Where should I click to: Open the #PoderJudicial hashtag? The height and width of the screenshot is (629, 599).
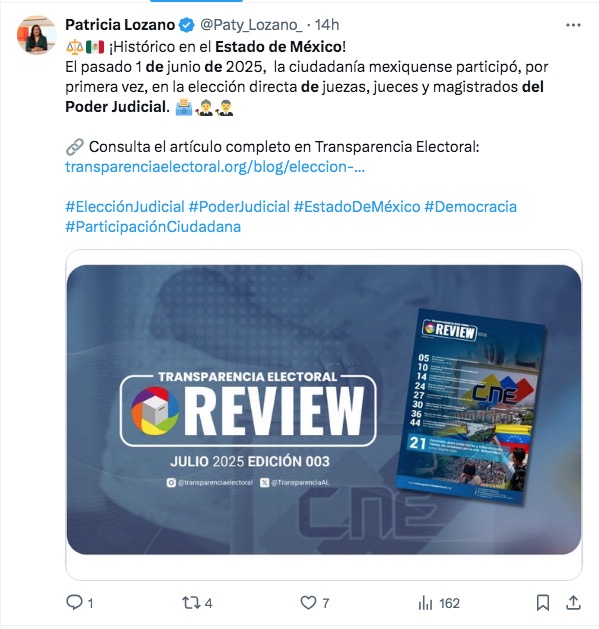point(239,207)
